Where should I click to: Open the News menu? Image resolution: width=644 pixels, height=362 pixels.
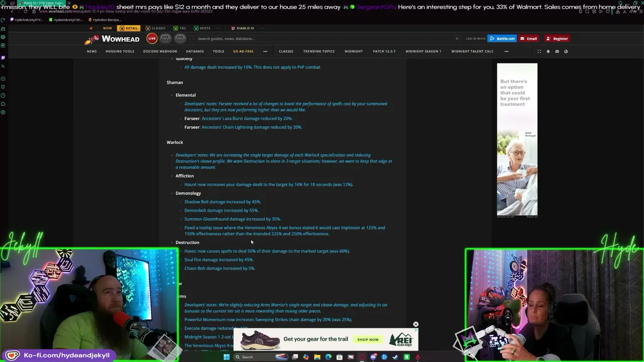(x=92, y=51)
